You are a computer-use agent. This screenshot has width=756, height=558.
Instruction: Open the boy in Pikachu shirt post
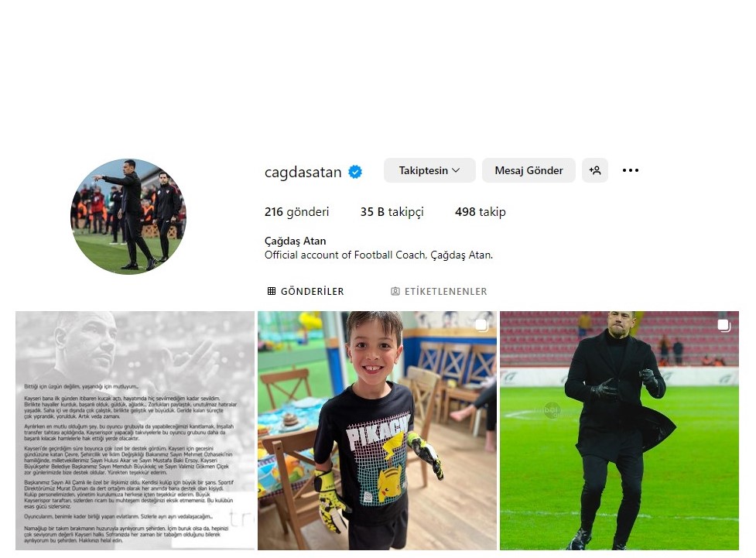tap(377, 430)
